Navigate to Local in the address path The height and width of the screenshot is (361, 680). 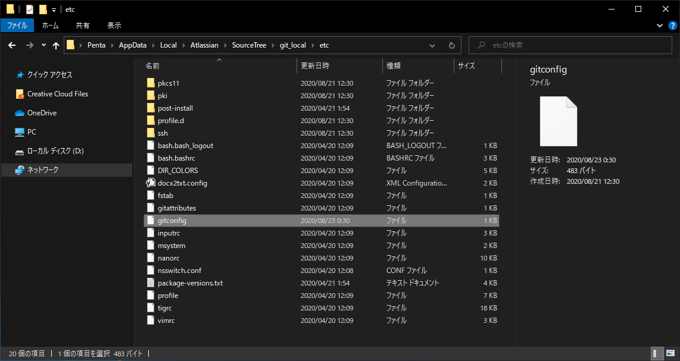click(x=168, y=45)
